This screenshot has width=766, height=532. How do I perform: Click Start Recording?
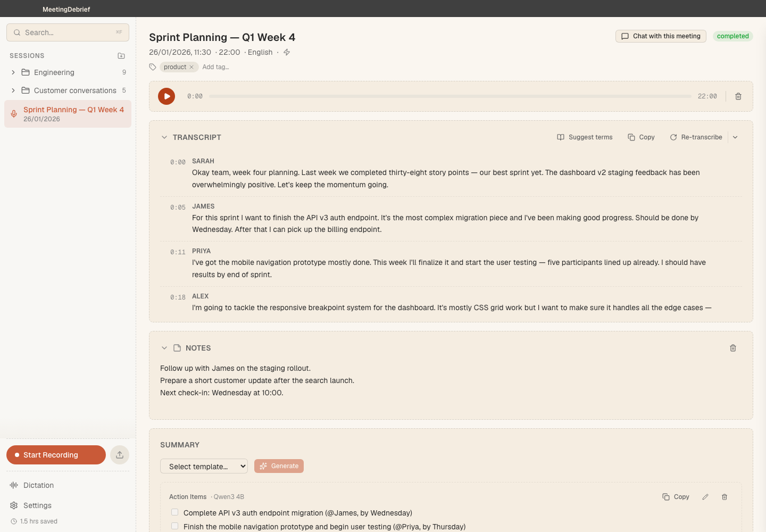click(x=56, y=455)
